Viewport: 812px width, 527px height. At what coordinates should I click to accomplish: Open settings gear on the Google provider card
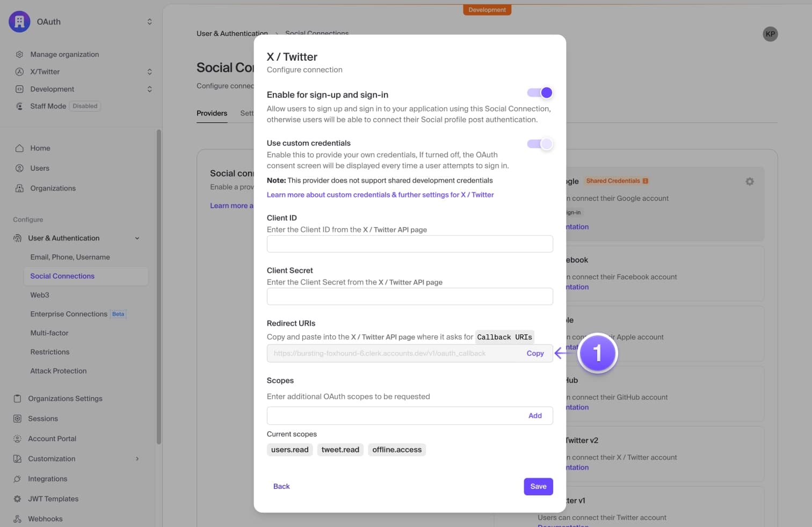(750, 181)
